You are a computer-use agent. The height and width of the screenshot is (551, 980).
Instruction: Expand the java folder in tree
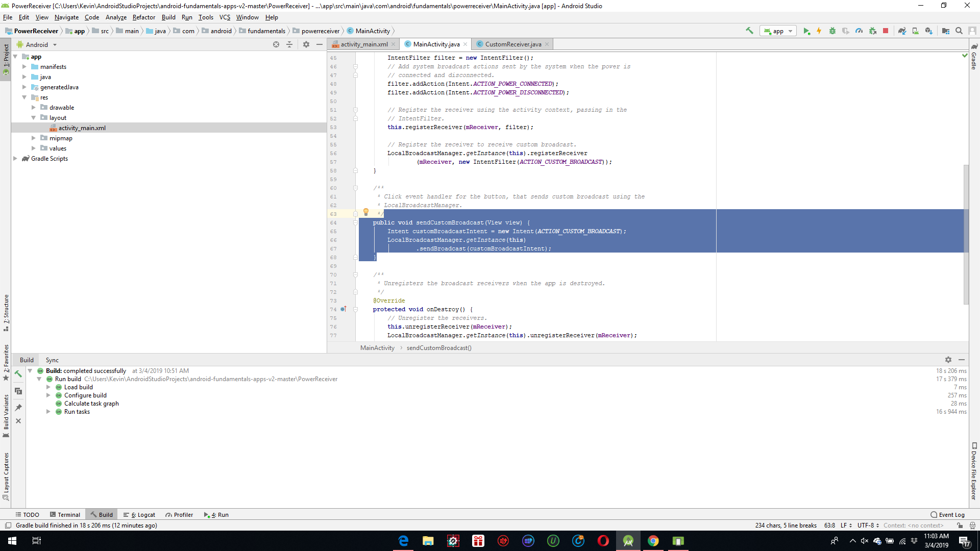click(24, 77)
